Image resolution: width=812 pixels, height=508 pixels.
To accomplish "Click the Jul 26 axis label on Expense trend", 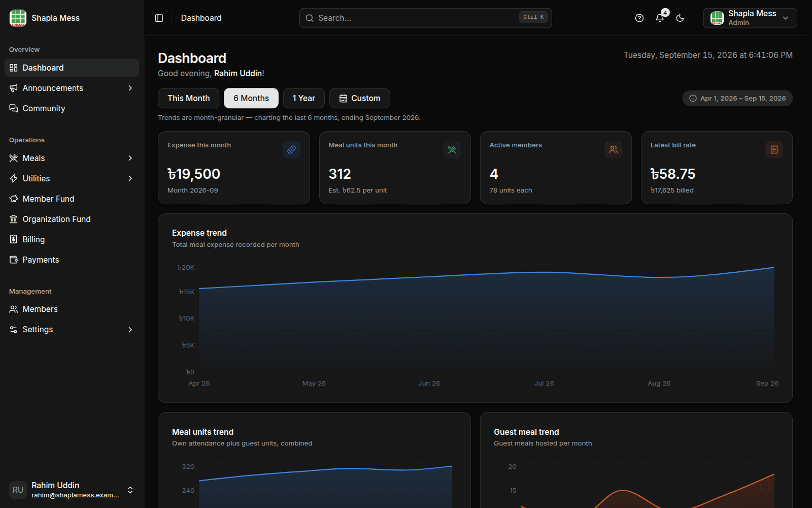I will [x=544, y=384].
